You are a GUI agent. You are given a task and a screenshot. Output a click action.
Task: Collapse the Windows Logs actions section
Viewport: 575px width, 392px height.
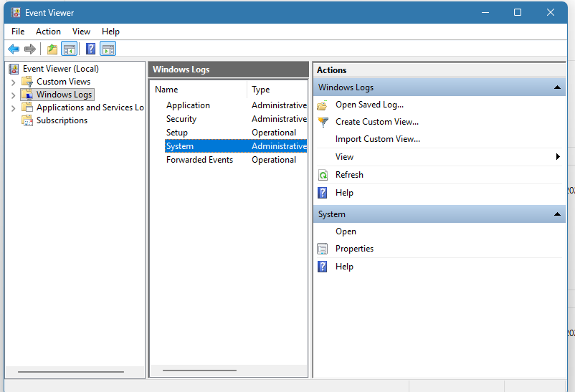pos(557,87)
